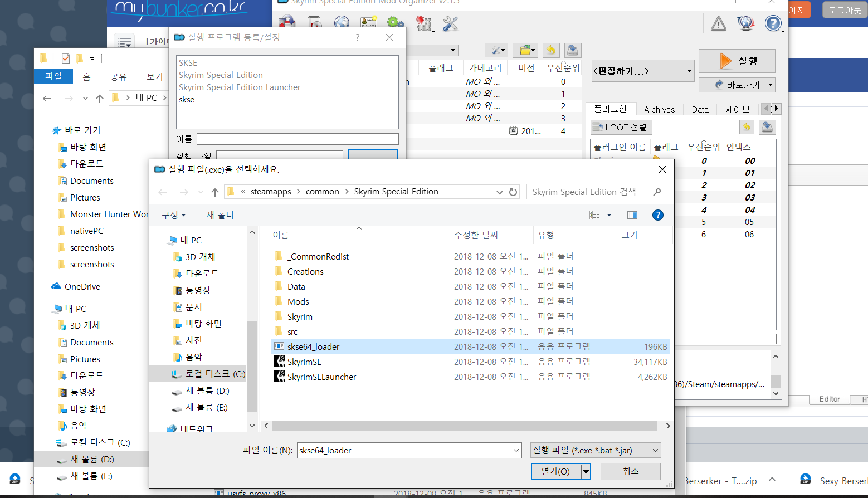Expand the view options dropdown arrow

click(x=609, y=215)
